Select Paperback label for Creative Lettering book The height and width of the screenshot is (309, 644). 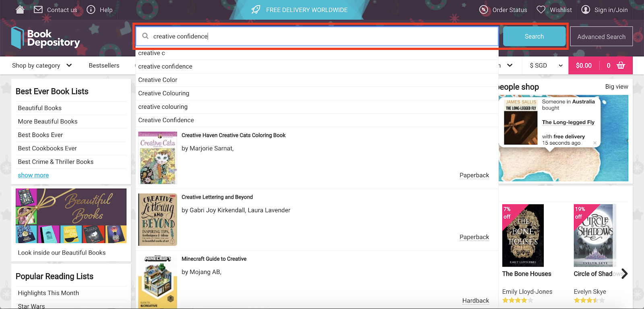pyautogui.click(x=474, y=237)
